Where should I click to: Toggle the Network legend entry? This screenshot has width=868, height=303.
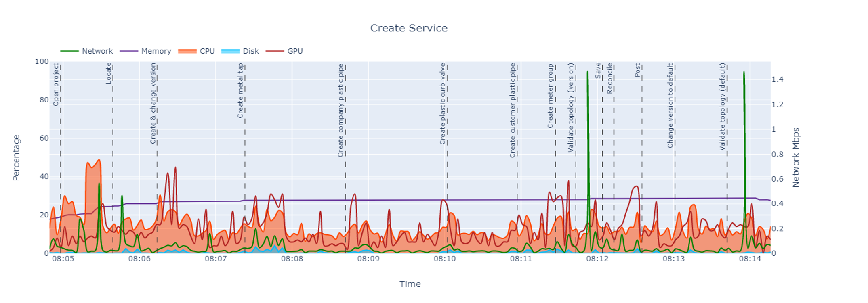[86, 51]
